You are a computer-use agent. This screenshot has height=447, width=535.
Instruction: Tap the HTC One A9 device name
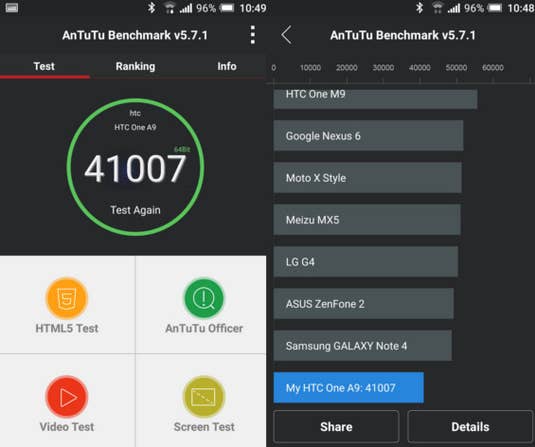point(135,127)
